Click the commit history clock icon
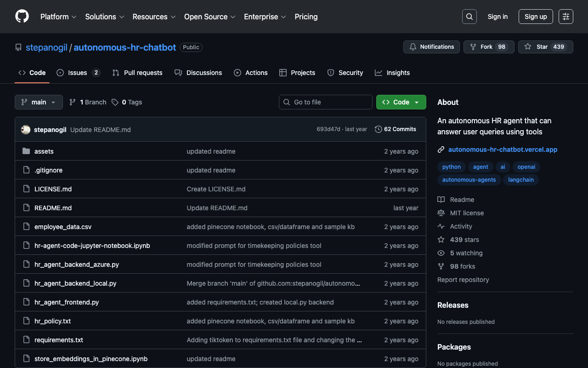 pos(378,129)
